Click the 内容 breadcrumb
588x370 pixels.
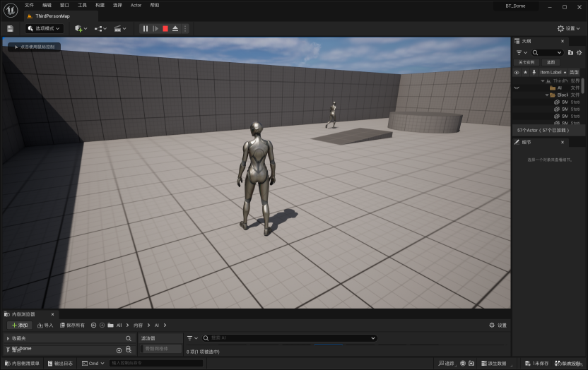pos(138,325)
